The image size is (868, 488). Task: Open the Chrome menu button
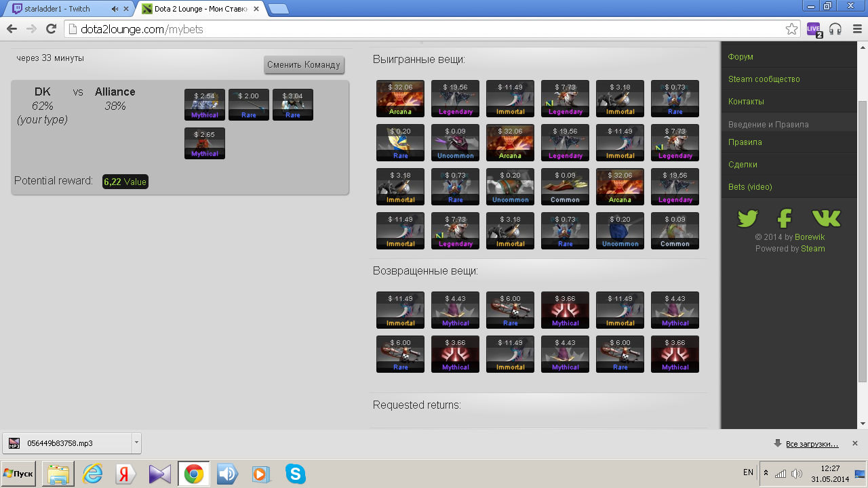(856, 29)
